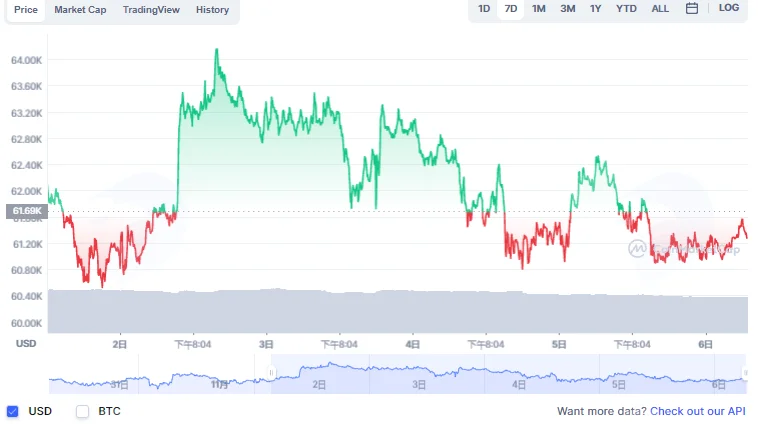Image resolution: width=758 pixels, height=424 pixels.
Task: Switch to the Market Cap tab
Action: click(x=80, y=10)
